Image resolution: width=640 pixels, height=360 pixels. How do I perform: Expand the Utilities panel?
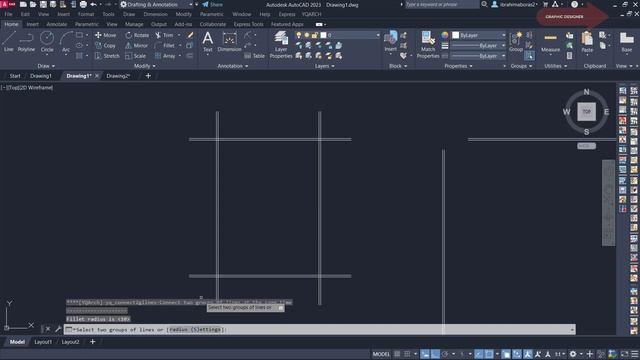point(556,66)
